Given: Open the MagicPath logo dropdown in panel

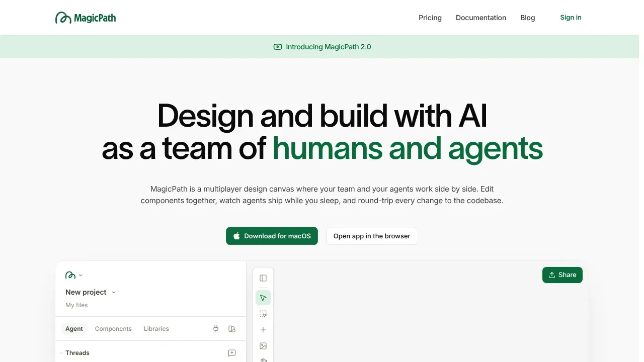Looking at the screenshot, I should tap(74, 275).
